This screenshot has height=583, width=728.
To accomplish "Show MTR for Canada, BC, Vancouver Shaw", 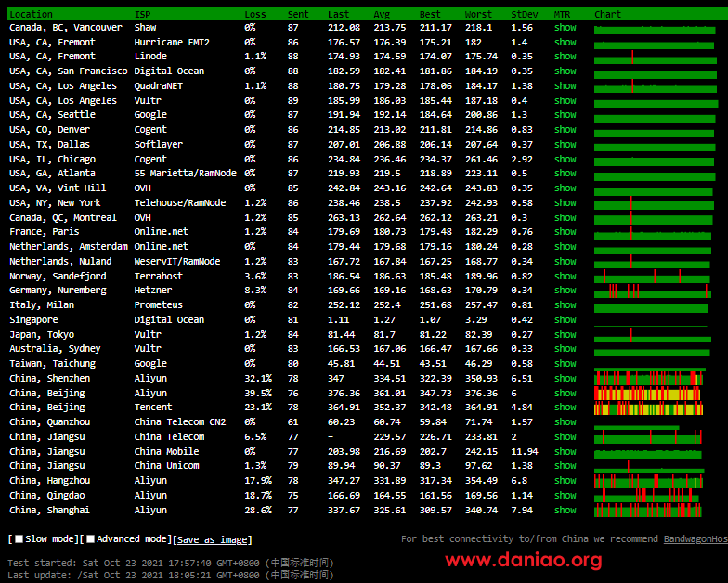I will coord(565,28).
